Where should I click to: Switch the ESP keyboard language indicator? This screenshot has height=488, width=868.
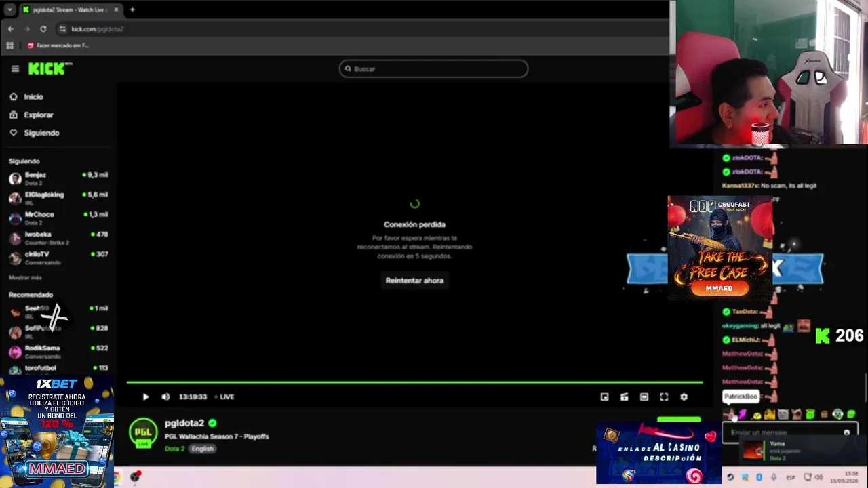[791, 477]
